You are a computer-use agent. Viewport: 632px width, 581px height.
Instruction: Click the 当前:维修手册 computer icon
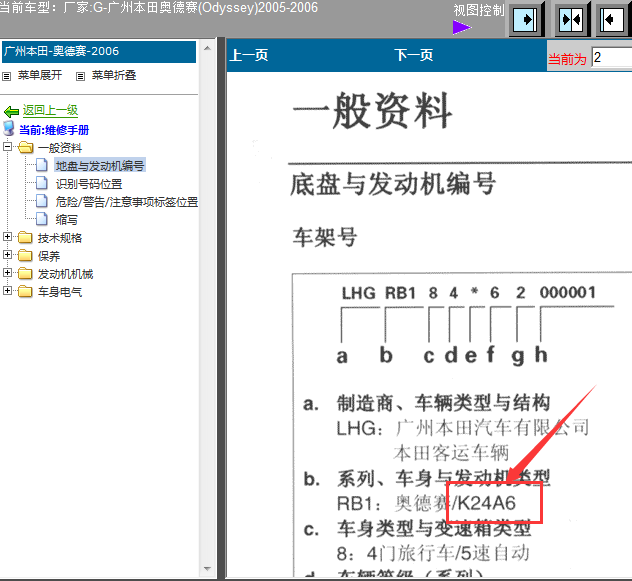(x=8, y=128)
